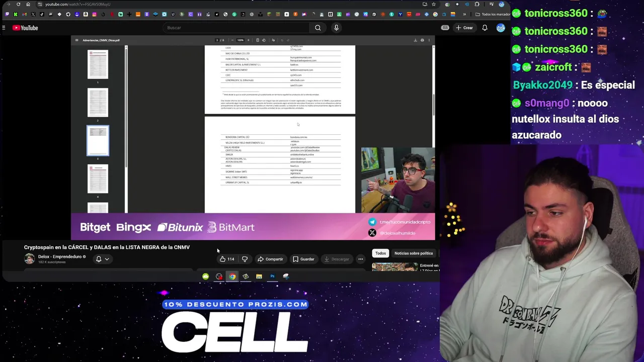The width and height of the screenshot is (644, 362).
Task: Click the PDF page number field
Action: click(x=217, y=40)
